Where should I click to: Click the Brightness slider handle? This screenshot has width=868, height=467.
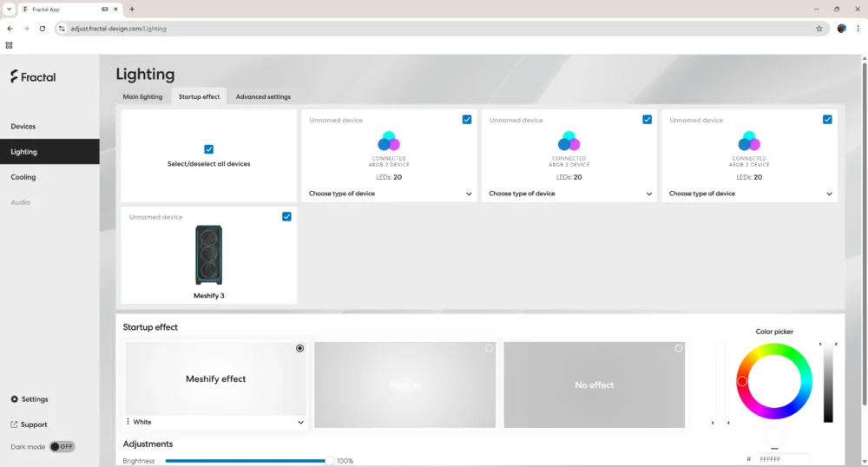tap(329, 460)
